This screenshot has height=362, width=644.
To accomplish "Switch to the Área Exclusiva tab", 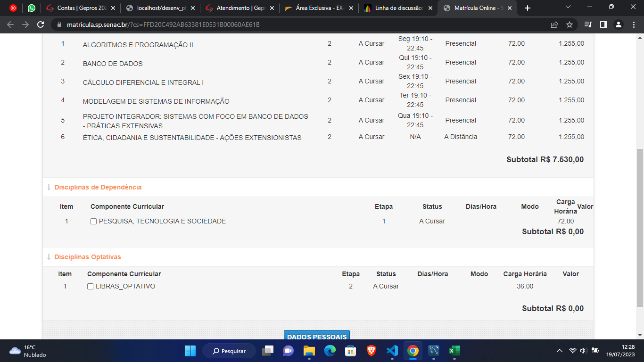I will coord(318,8).
